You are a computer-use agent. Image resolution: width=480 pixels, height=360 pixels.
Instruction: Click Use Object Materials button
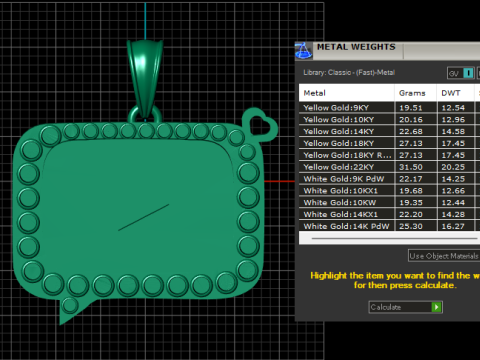(x=444, y=256)
